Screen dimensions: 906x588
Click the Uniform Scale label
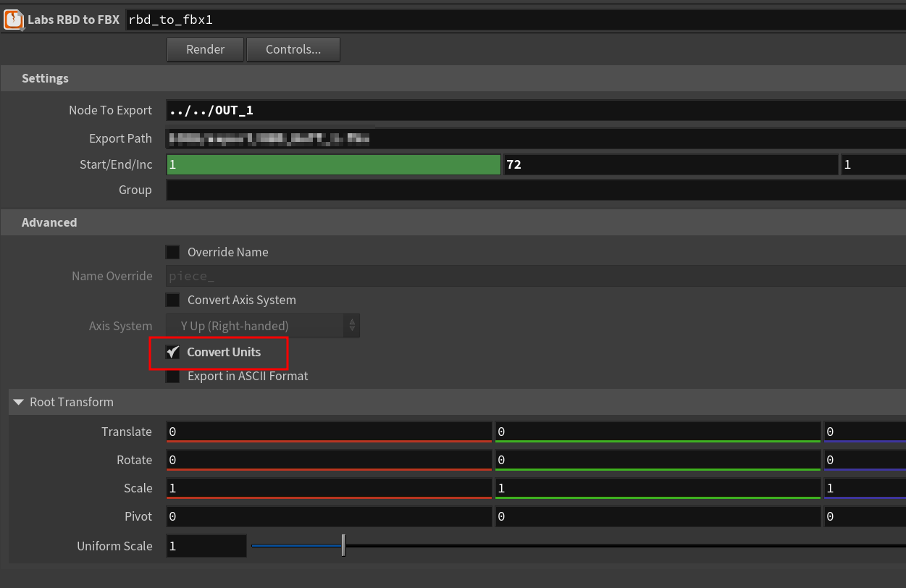point(114,546)
